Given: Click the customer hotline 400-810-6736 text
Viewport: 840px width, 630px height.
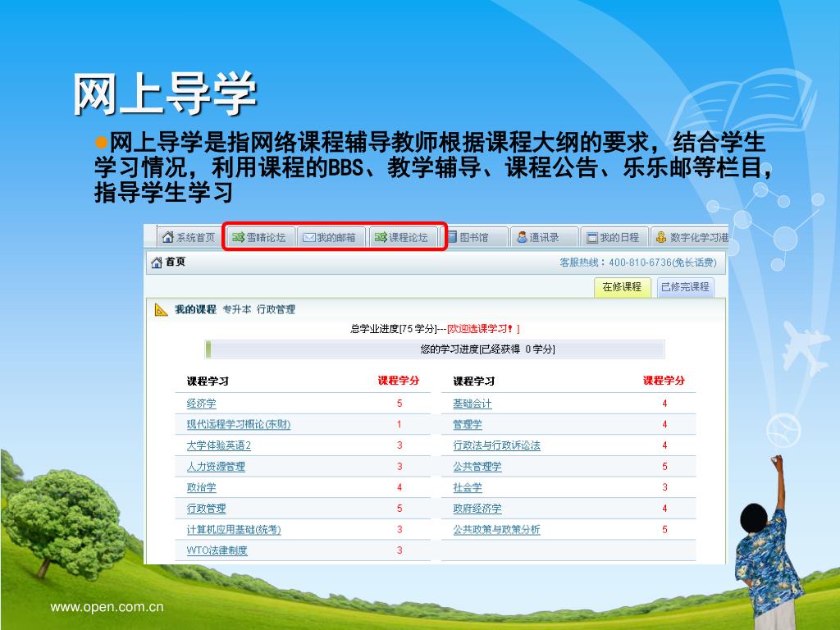Looking at the screenshot, I should tap(638, 262).
